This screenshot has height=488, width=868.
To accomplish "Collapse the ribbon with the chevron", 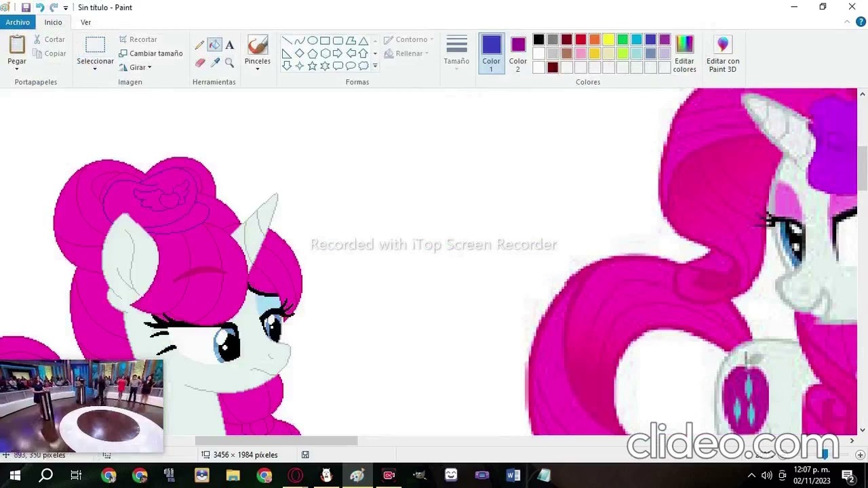I will coord(847,22).
